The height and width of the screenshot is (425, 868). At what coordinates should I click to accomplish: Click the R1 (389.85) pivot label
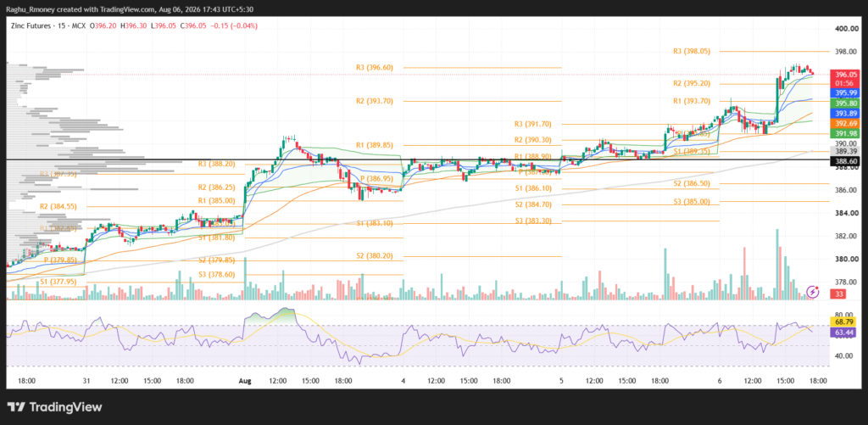tap(374, 145)
